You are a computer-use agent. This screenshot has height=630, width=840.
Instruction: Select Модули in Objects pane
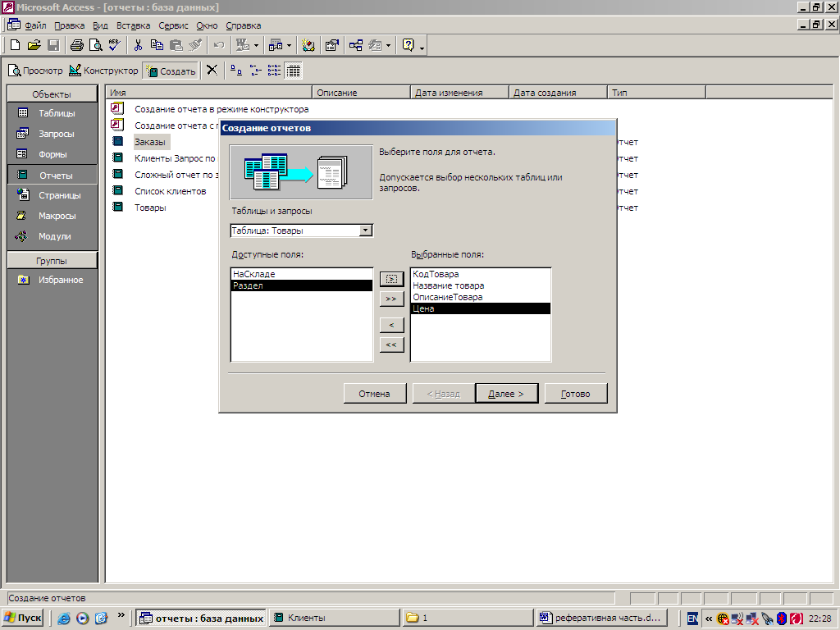[52, 236]
